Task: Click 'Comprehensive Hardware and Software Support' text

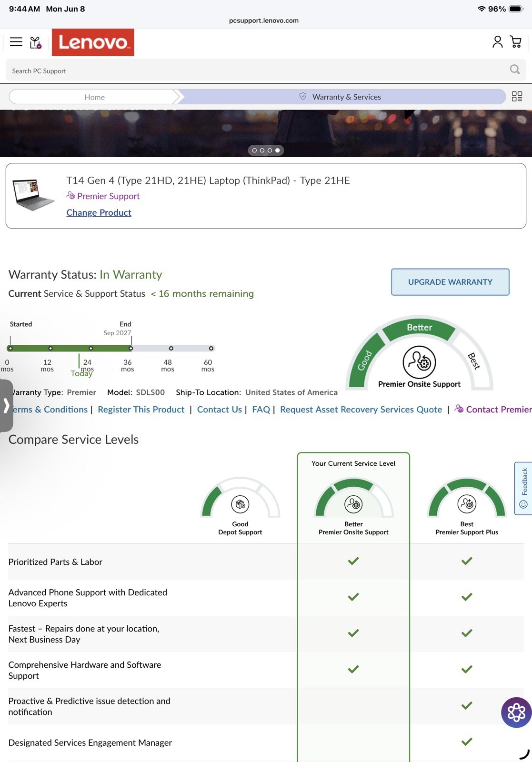Action: pyautogui.click(x=85, y=670)
